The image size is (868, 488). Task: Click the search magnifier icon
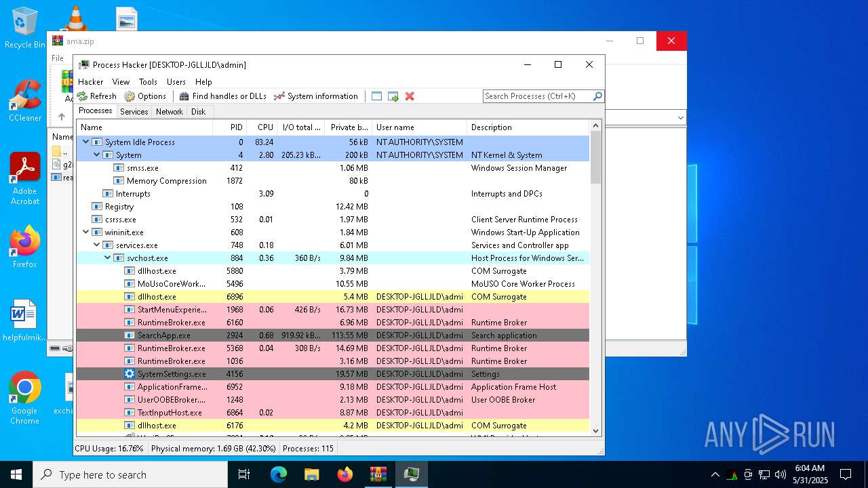597,96
